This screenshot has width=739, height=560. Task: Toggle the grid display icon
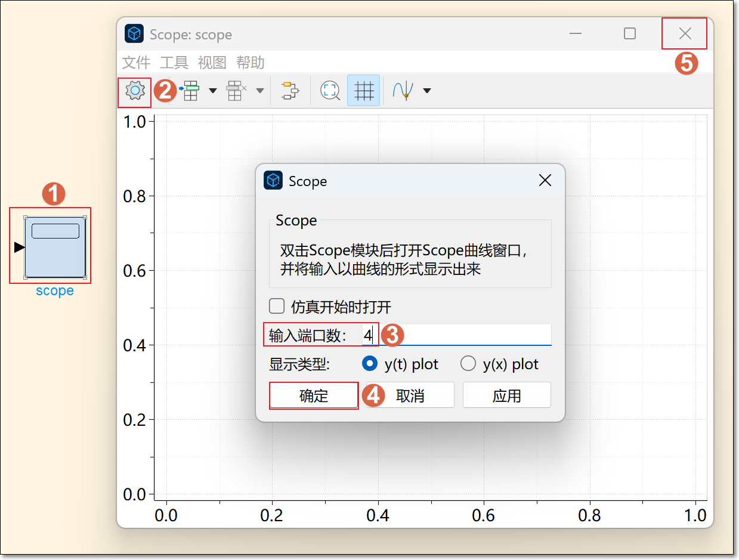tap(364, 91)
